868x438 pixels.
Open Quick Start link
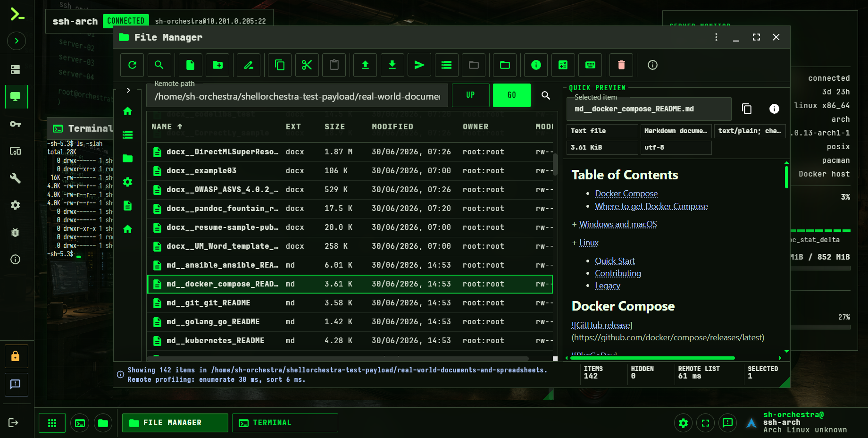click(615, 261)
